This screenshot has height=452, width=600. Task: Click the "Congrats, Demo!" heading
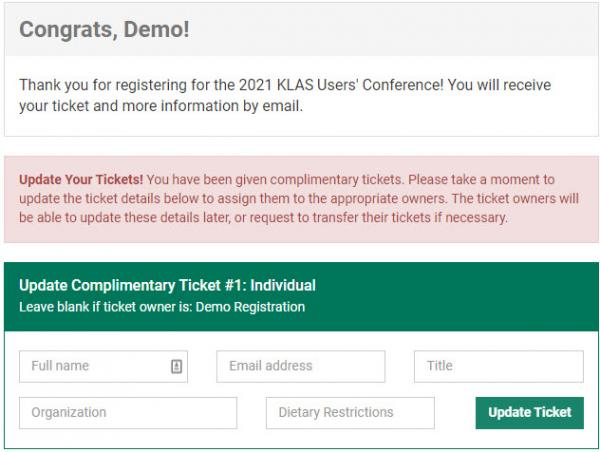click(104, 30)
